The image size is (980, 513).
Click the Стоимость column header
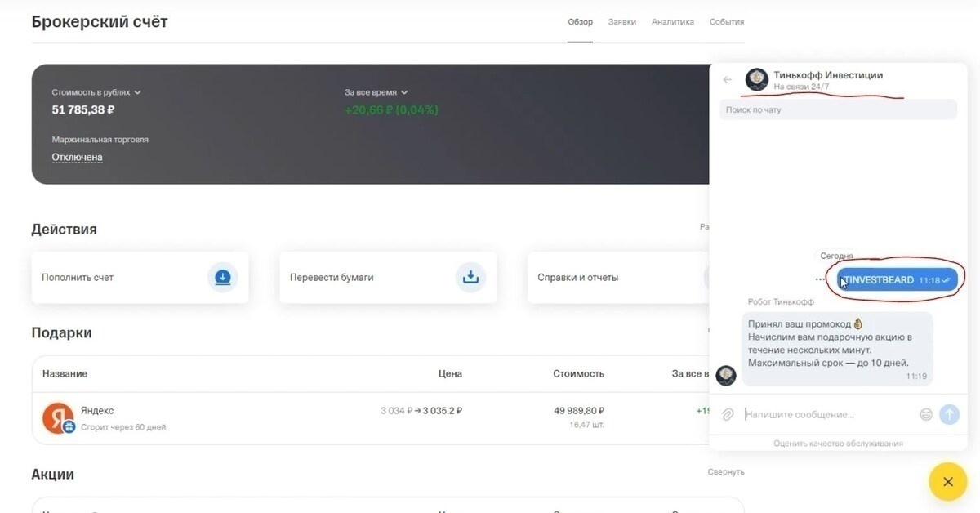coord(578,374)
